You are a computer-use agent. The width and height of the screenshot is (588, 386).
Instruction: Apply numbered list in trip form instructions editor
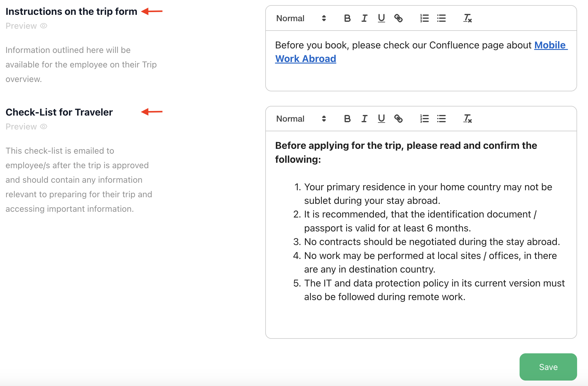click(x=424, y=18)
